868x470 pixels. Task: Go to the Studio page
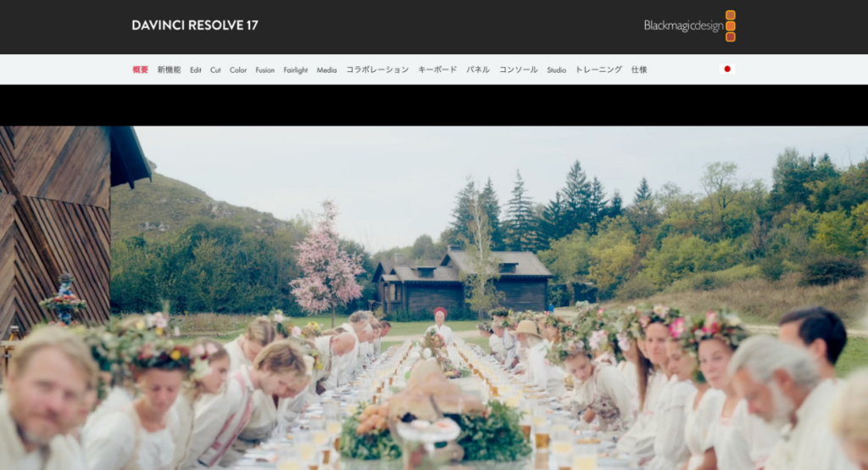coord(556,70)
